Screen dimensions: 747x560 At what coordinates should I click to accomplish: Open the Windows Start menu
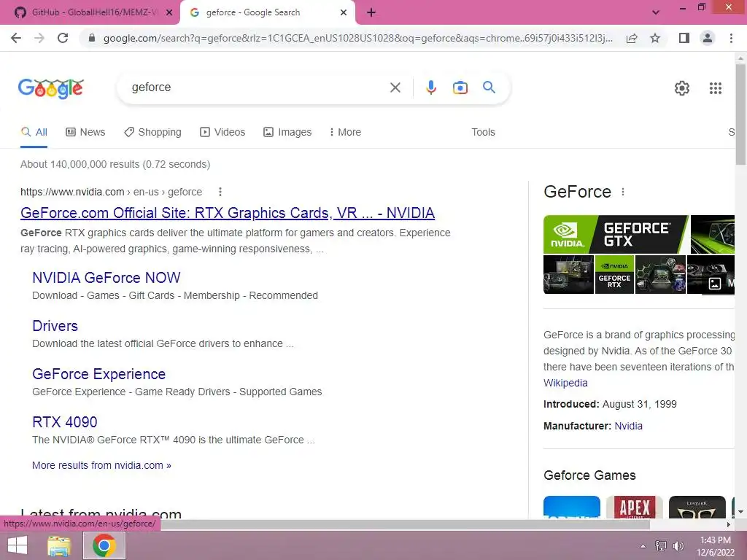(18, 545)
